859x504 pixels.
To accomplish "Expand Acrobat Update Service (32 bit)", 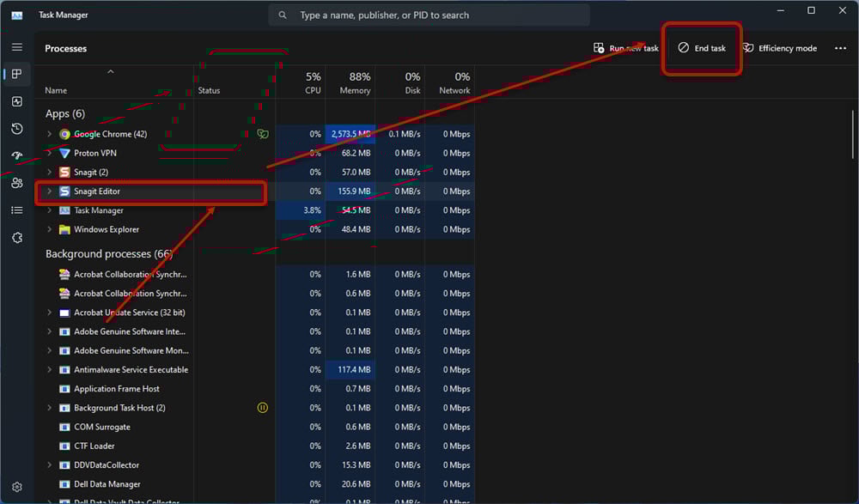I will [49, 313].
